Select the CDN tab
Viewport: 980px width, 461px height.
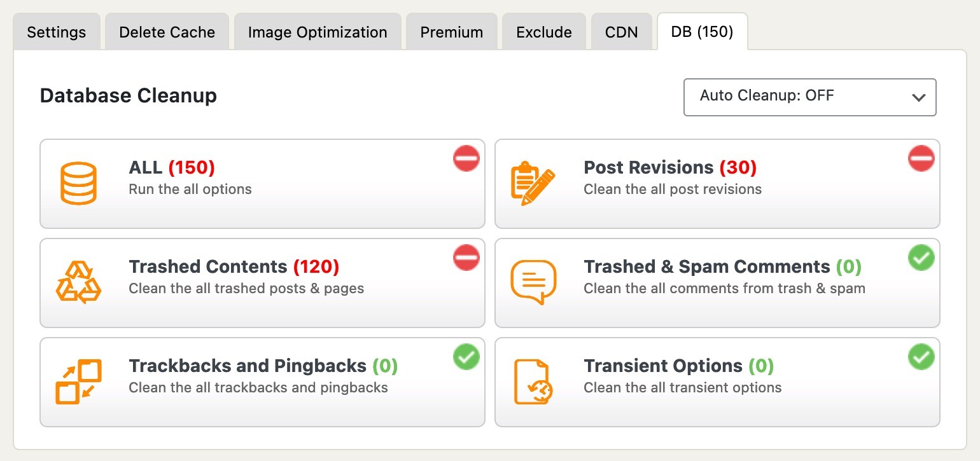622,32
